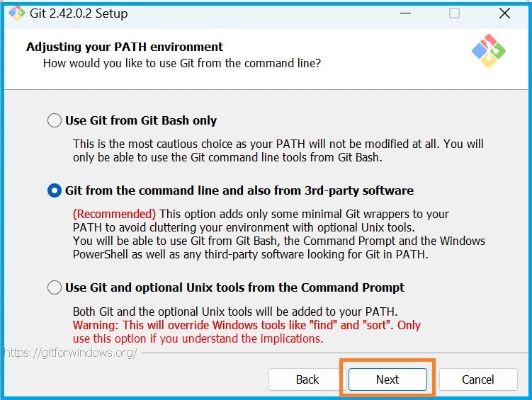The width and height of the screenshot is (532, 400).
Task: Click 'Adjusting your PATH environment' heading
Action: coord(125,47)
